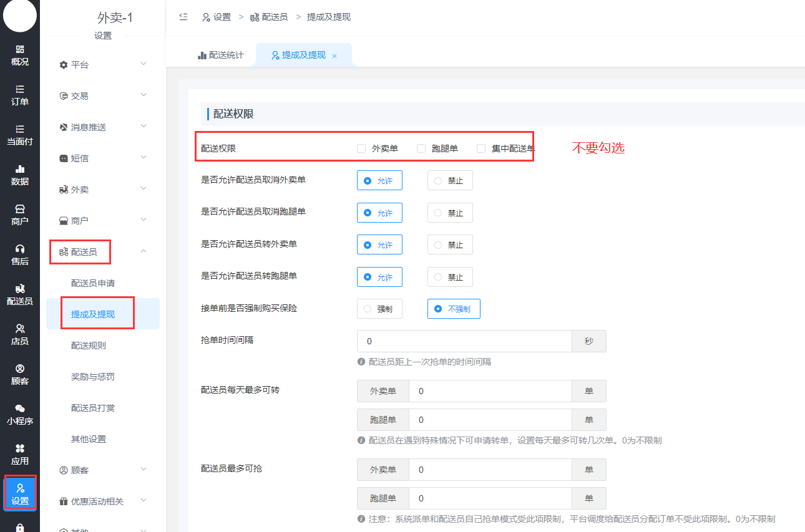This screenshot has width=805, height=532.
Task: Check the 集中配送单 checkbox
Action: pyautogui.click(x=481, y=148)
